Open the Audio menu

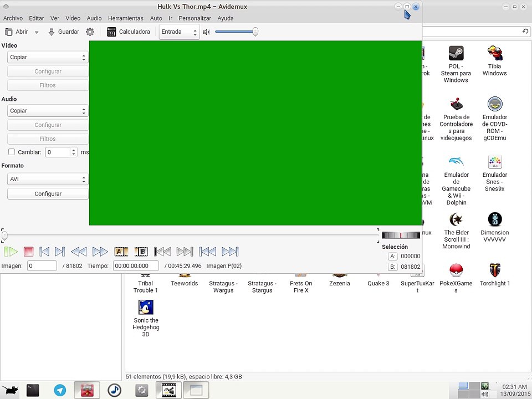[94, 18]
